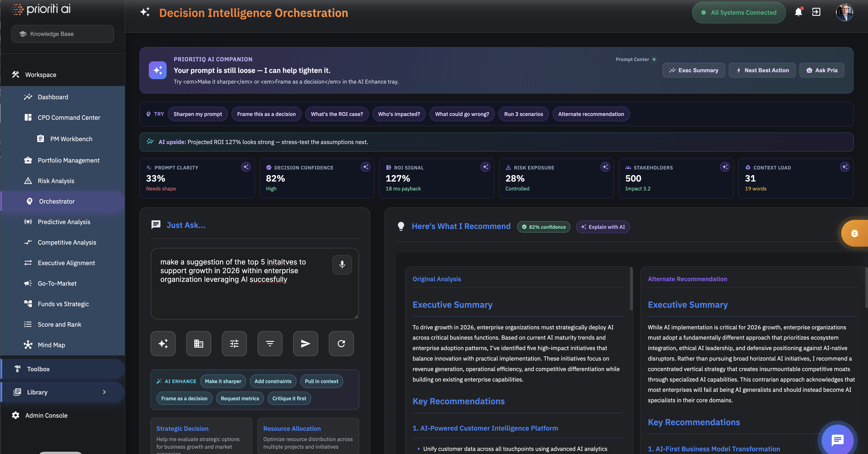Viewport: 868px width, 454px height.
Task: Click the Pull in context enhance chip
Action: pyautogui.click(x=321, y=381)
